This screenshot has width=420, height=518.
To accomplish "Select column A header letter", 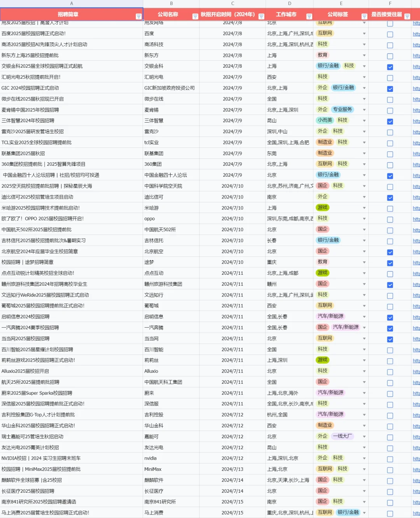I will click(x=72, y=4).
